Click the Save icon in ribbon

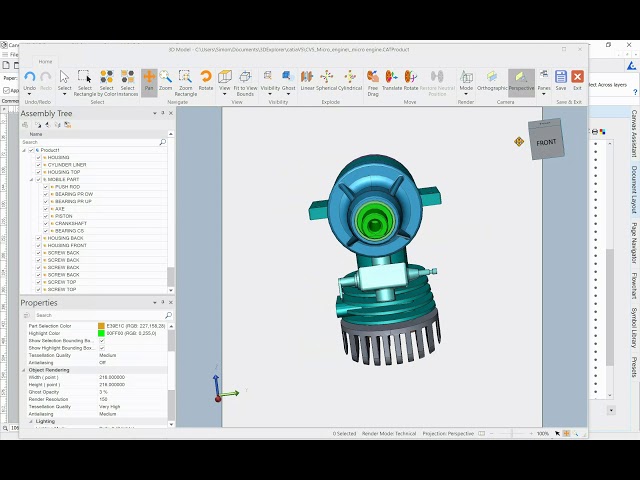[x=561, y=77]
